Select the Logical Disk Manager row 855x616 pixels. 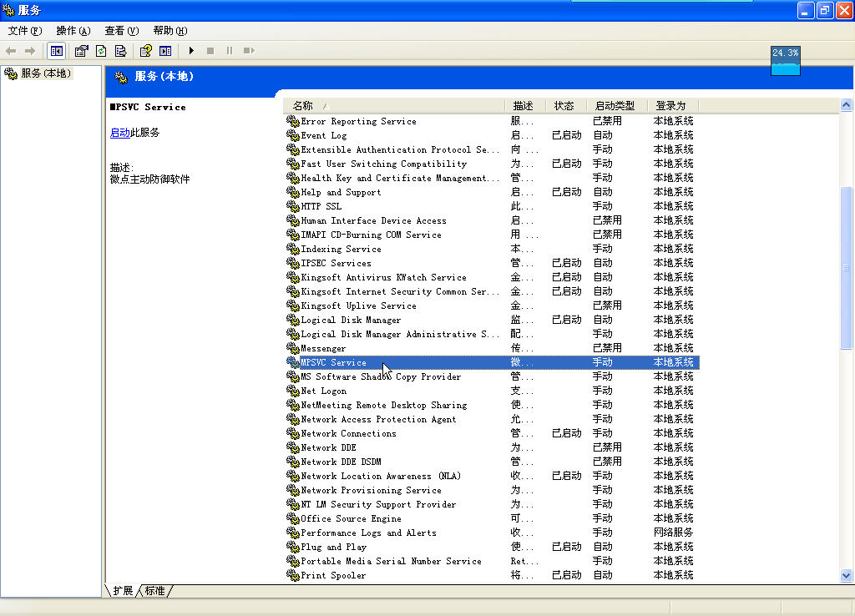tap(491, 320)
